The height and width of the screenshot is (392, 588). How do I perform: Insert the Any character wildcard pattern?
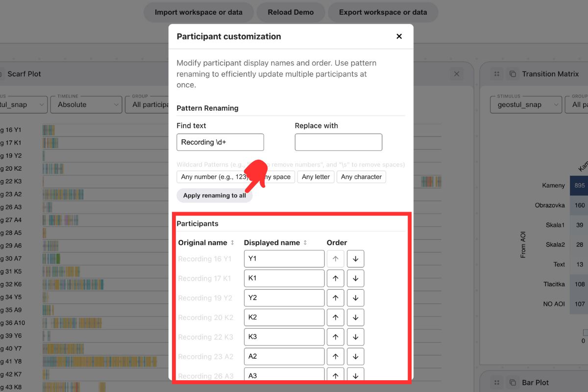click(362, 177)
